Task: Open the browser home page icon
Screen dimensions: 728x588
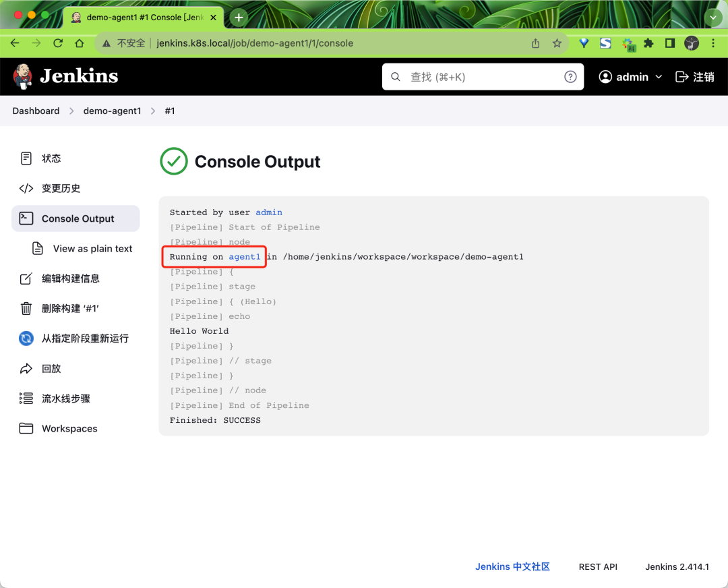Action: point(80,43)
